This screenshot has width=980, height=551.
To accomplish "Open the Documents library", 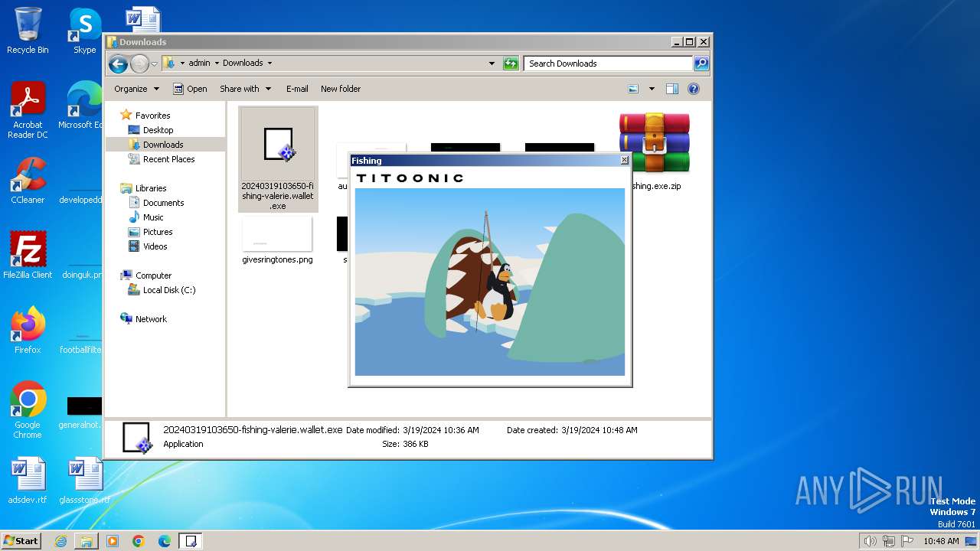I will [163, 203].
